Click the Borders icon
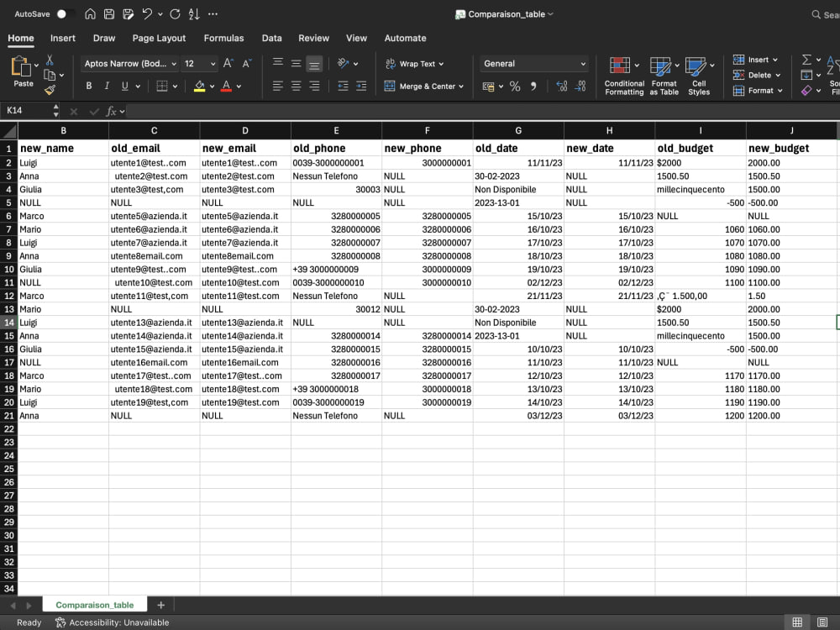Screen dimensions: 840x630 click(162, 86)
